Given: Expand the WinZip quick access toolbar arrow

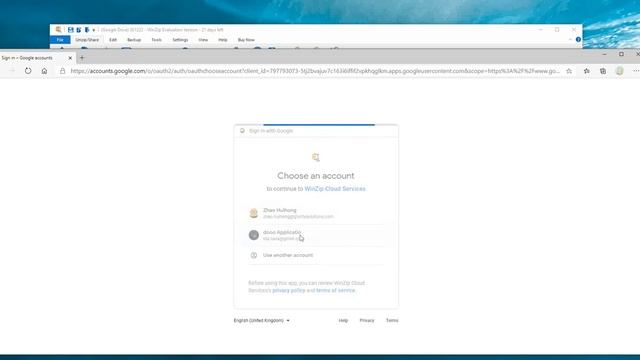Looking at the screenshot, I should [x=93, y=30].
